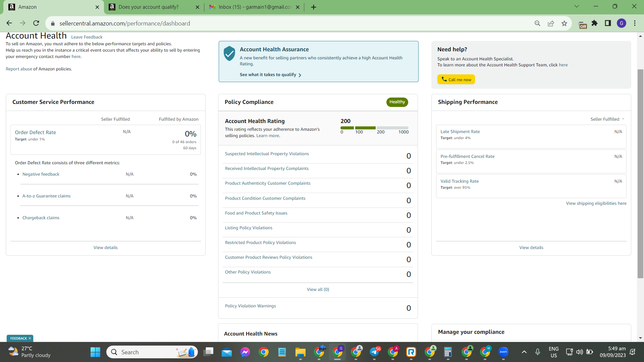The width and height of the screenshot is (644, 362).
Task: Click the Healthy status badge
Action: 397,102
